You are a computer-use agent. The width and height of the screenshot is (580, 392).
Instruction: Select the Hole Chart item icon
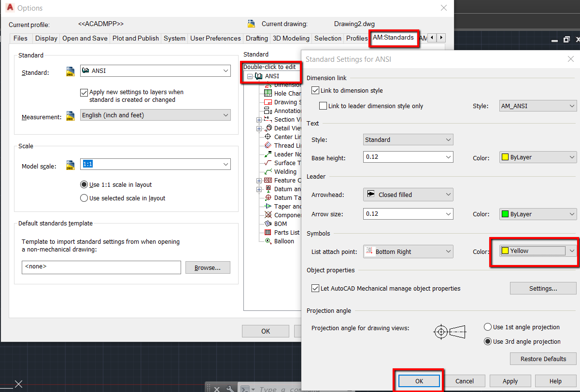269,93
